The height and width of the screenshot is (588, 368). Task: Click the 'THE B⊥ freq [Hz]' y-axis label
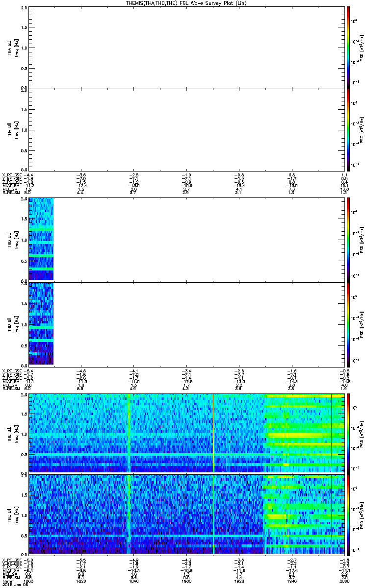(13, 433)
